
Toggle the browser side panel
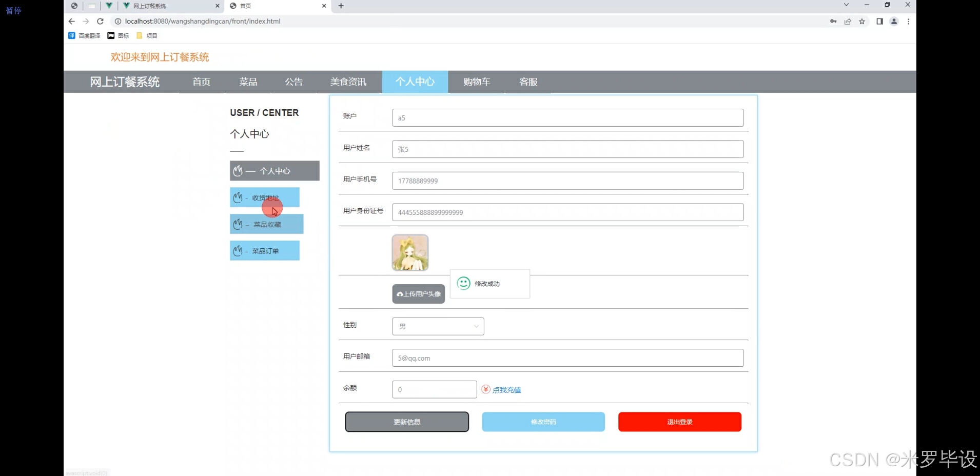point(879,21)
